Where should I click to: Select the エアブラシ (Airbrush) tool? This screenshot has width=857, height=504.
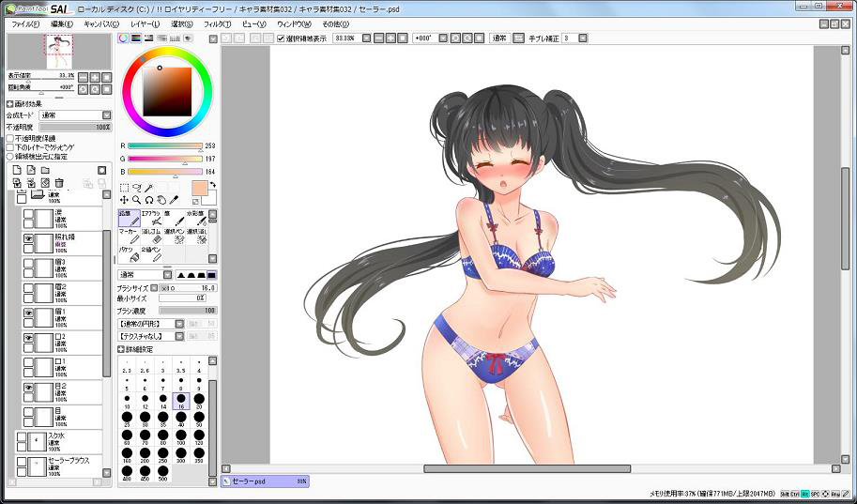(x=152, y=218)
